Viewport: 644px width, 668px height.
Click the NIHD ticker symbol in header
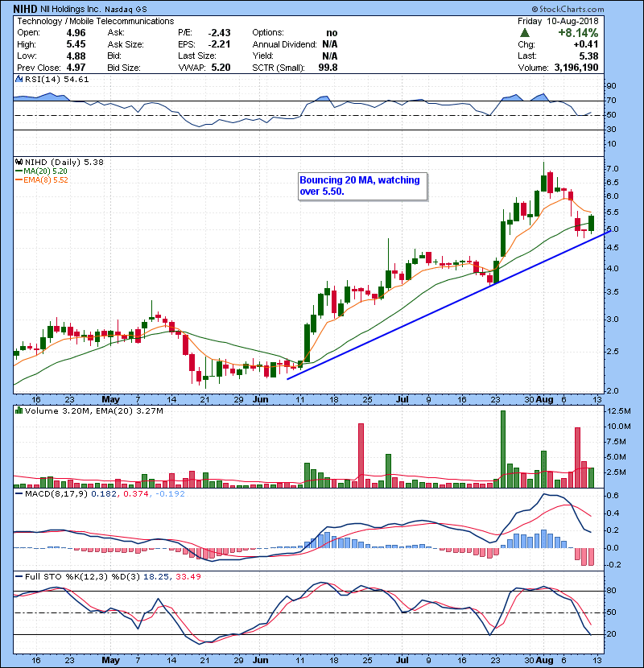pyautogui.click(x=29, y=7)
